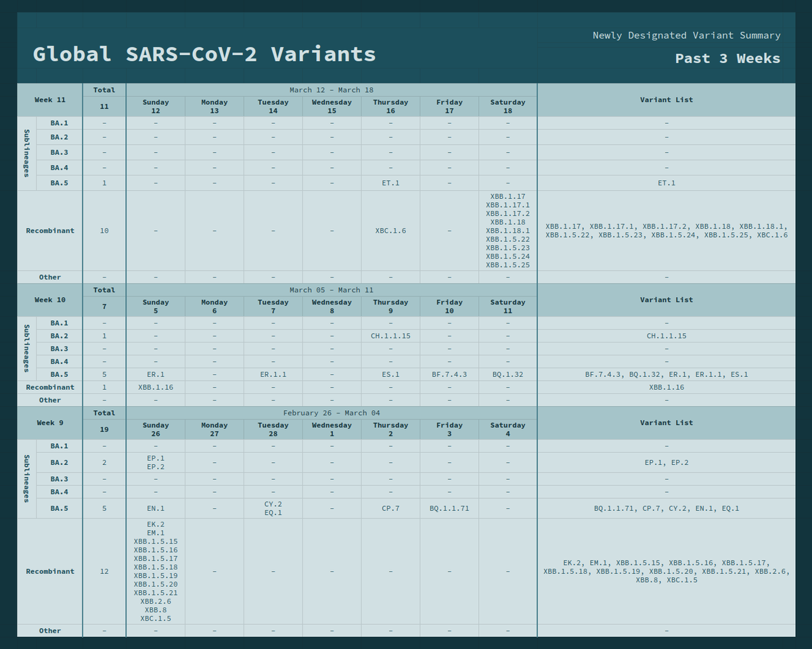The image size is (812, 649).
Task: Select CH.1.1.15 in the Thursday 9 column
Action: 390,336
